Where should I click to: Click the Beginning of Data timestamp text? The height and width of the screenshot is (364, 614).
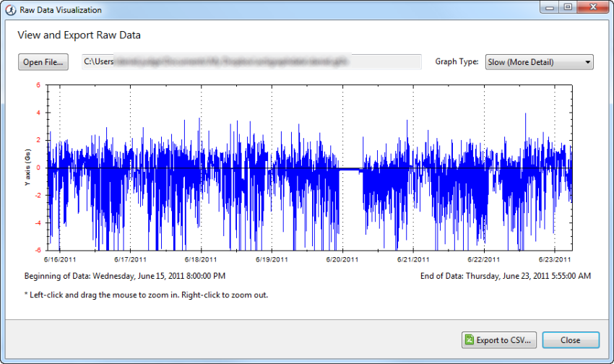click(125, 276)
